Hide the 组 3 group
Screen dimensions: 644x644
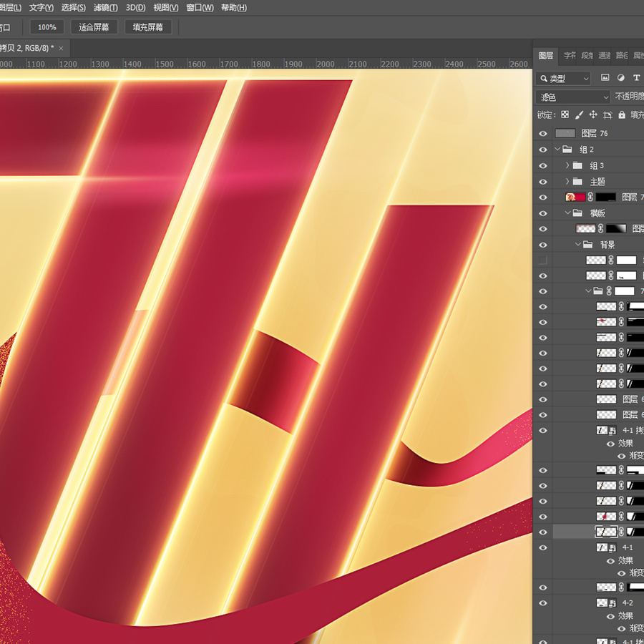(x=543, y=165)
